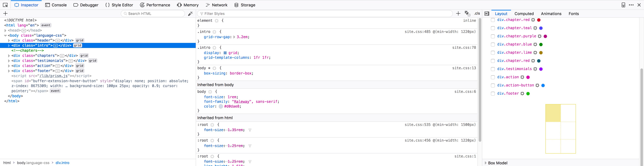Click selector highlighter for body rule

click(210, 92)
